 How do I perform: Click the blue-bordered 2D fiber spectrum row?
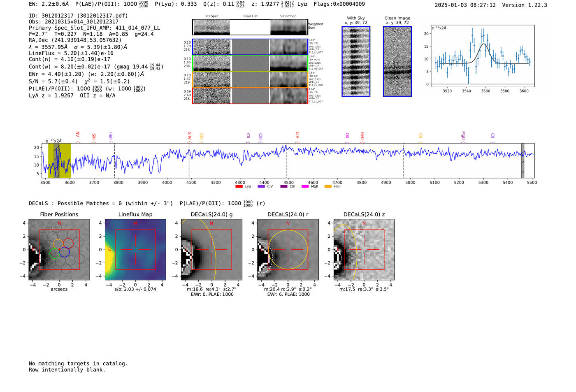click(x=250, y=47)
